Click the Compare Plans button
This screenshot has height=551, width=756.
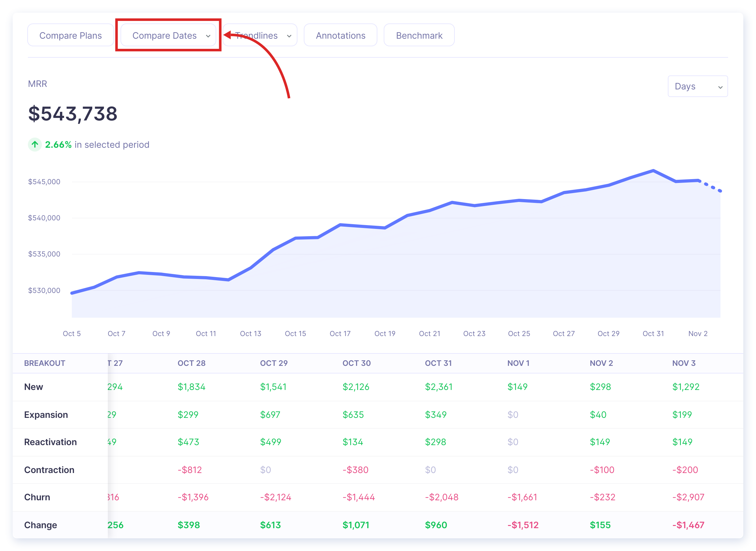click(70, 36)
